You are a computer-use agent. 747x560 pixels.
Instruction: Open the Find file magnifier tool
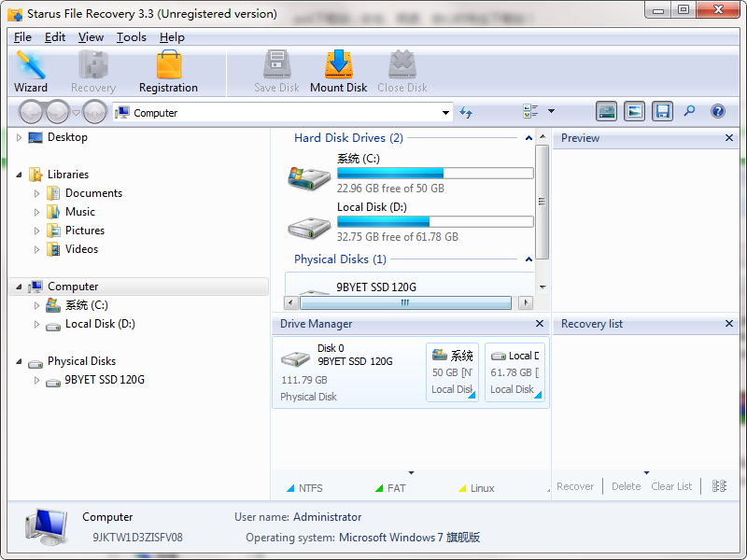(689, 111)
